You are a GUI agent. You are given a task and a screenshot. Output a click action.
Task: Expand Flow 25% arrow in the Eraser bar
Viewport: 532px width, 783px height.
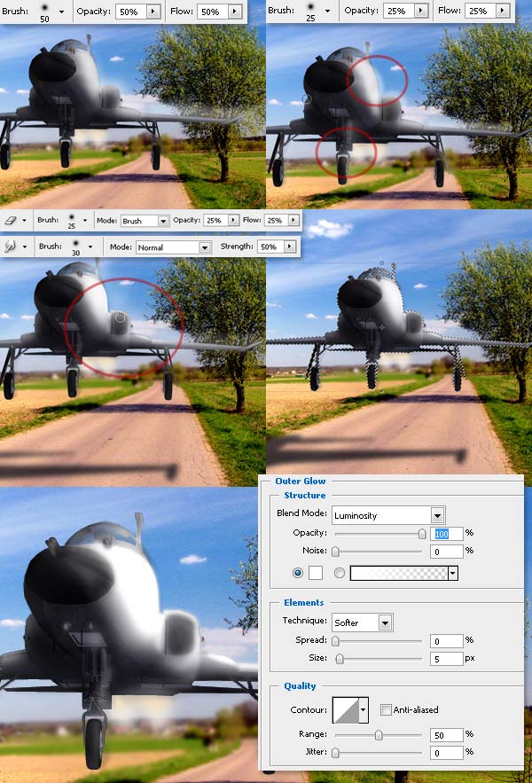[x=293, y=220]
